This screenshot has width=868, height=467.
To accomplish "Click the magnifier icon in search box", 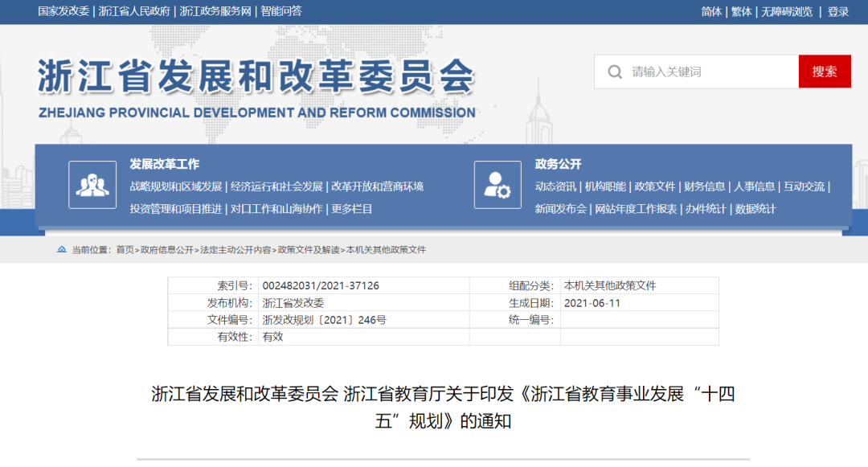I will tap(615, 72).
